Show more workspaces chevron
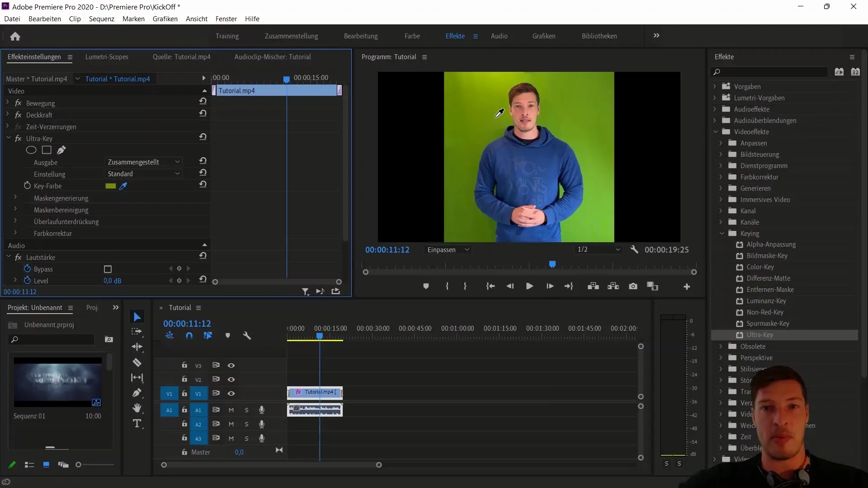 click(x=656, y=36)
